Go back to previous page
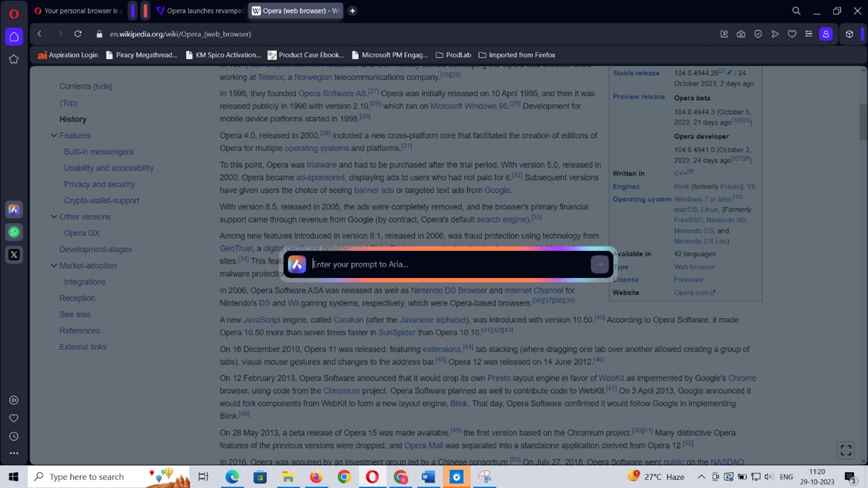Viewport: 868px width, 488px height. coord(40,34)
